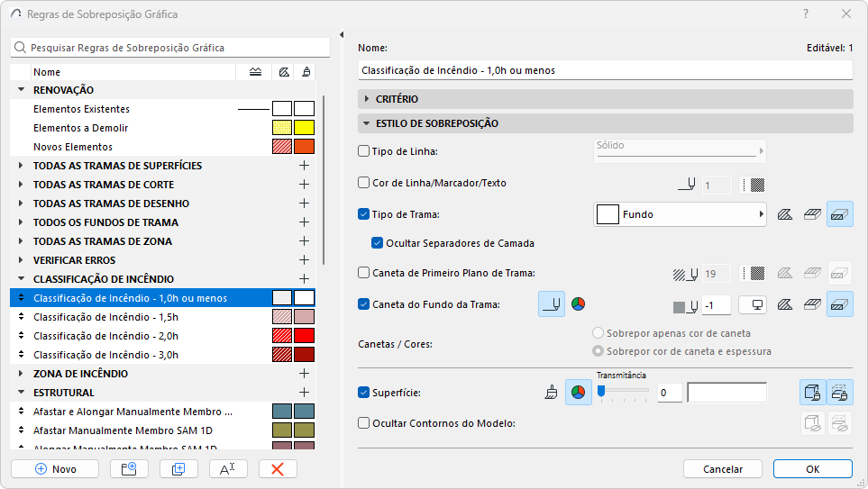Uncheck Ocultar Separadores de Camada
This screenshot has width=868, height=489.
click(377, 243)
